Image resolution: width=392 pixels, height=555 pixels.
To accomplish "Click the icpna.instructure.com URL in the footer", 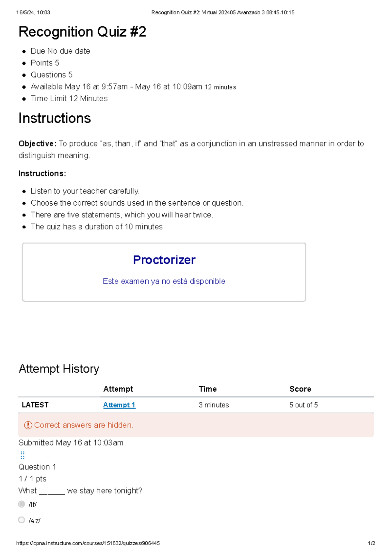I will point(88,543).
